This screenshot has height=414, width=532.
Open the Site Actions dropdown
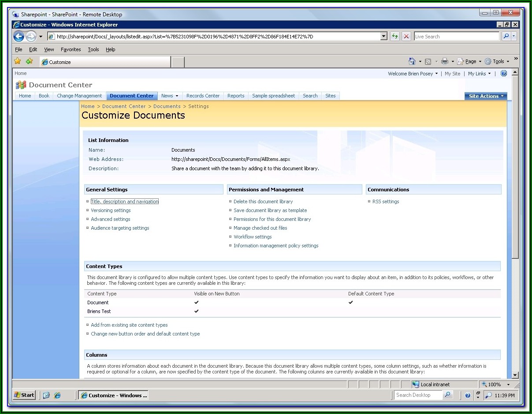(486, 96)
